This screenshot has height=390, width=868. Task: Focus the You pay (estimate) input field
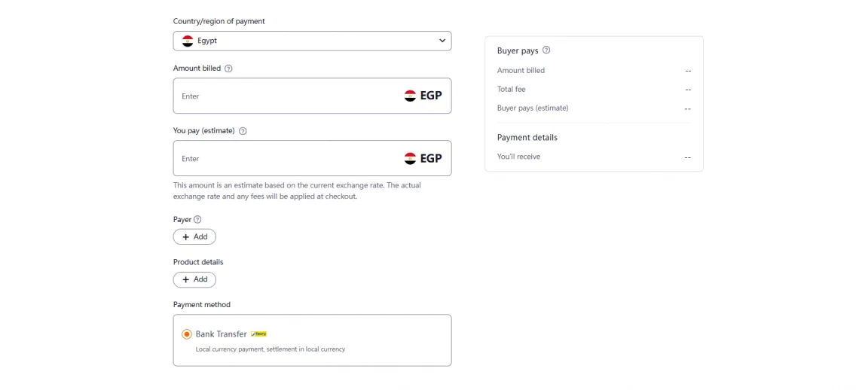(286, 159)
